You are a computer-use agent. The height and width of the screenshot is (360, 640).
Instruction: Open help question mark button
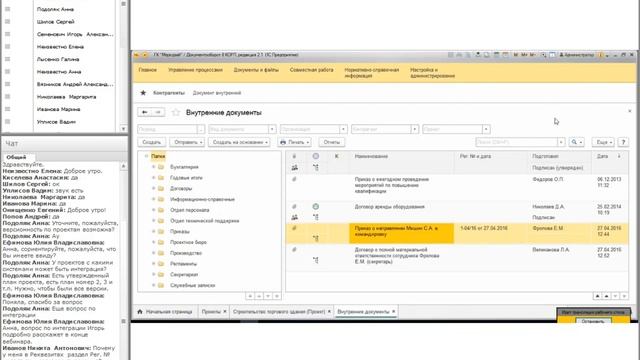[623, 142]
